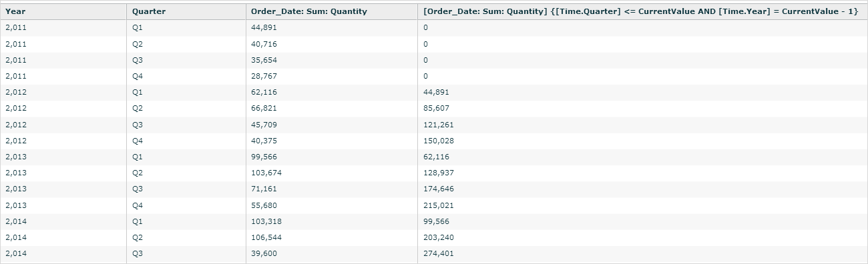This screenshot has height=264, width=868.
Task: Click the value 35,654 in the table
Action: click(x=332, y=60)
